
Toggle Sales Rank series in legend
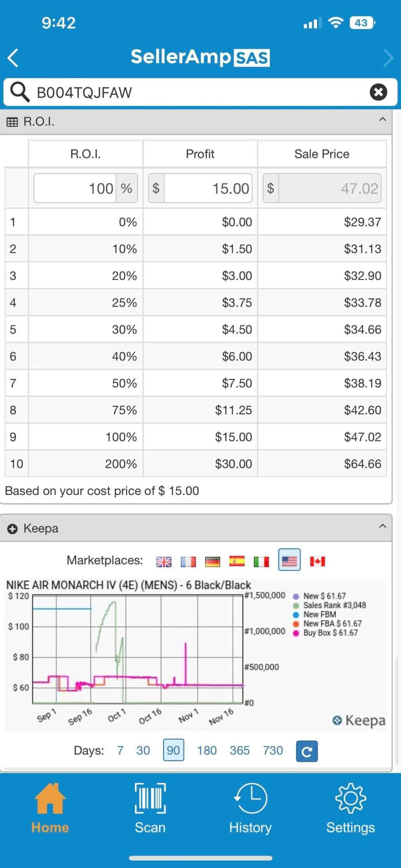pos(334,605)
